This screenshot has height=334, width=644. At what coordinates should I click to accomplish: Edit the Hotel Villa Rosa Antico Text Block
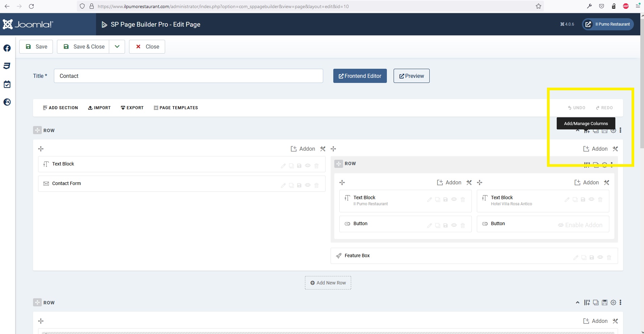coord(567,200)
